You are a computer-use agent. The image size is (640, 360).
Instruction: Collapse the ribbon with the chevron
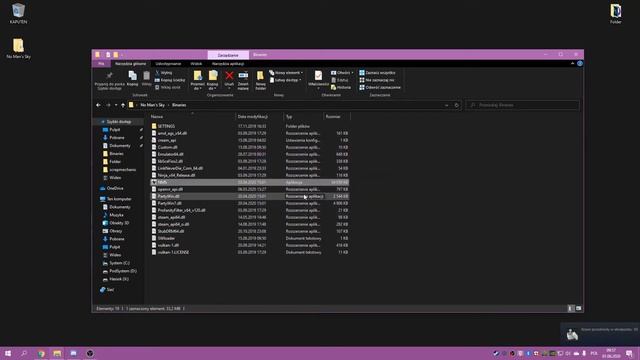pyautogui.click(x=572, y=64)
